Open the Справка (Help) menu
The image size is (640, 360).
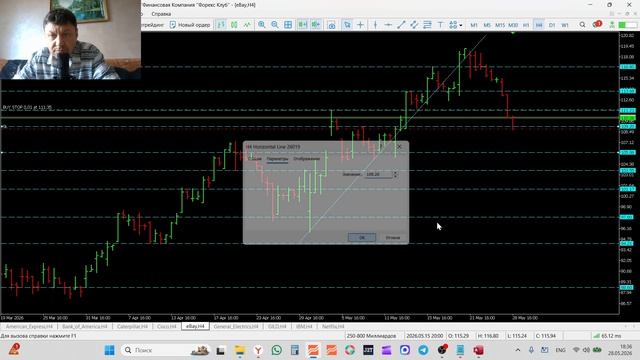pyautogui.click(x=161, y=14)
